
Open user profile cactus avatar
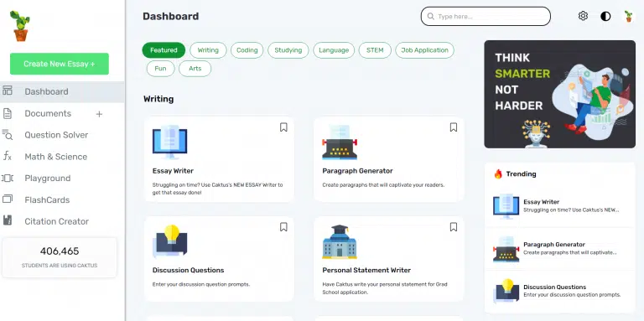[628, 16]
